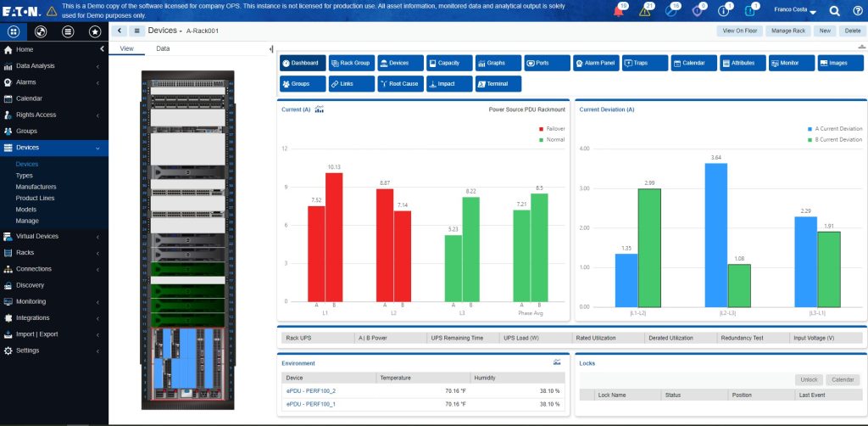Open the Alarm Panel tab button
Image resolution: width=868 pixels, height=426 pixels.
click(594, 63)
